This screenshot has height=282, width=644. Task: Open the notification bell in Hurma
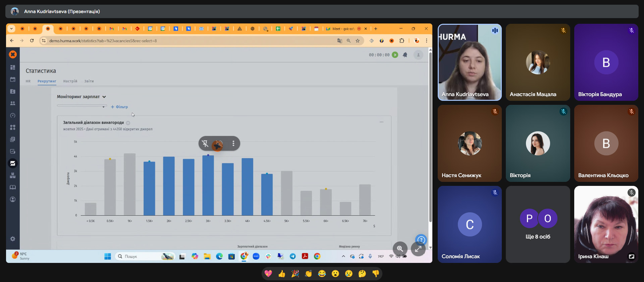[x=405, y=55]
